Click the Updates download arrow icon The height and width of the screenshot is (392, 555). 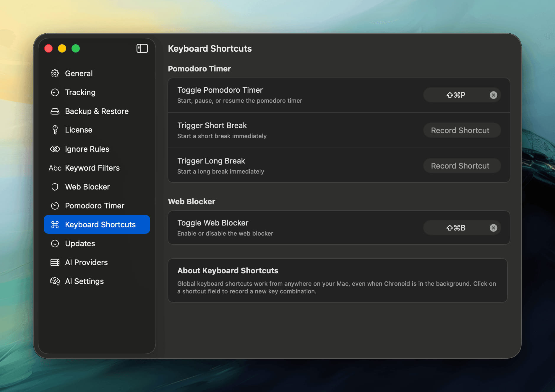click(55, 244)
